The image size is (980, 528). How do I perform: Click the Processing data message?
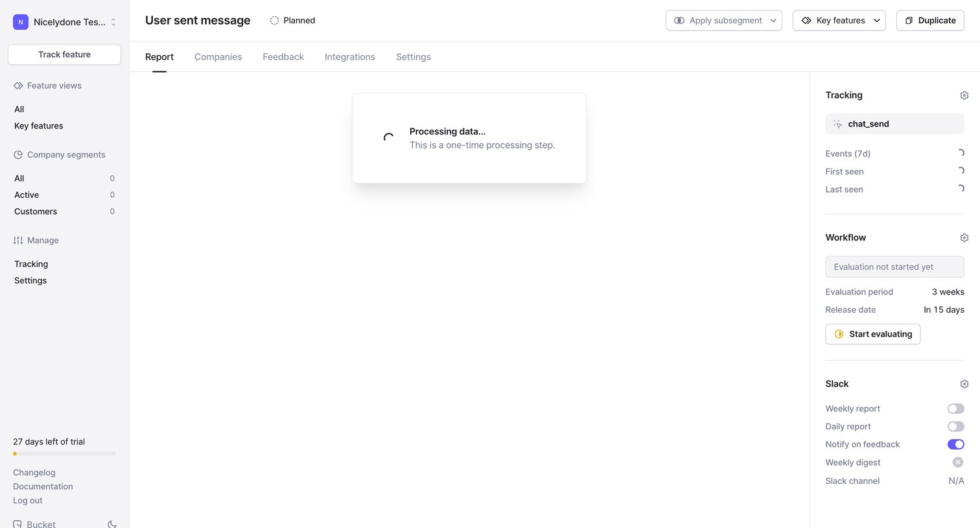pos(447,132)
